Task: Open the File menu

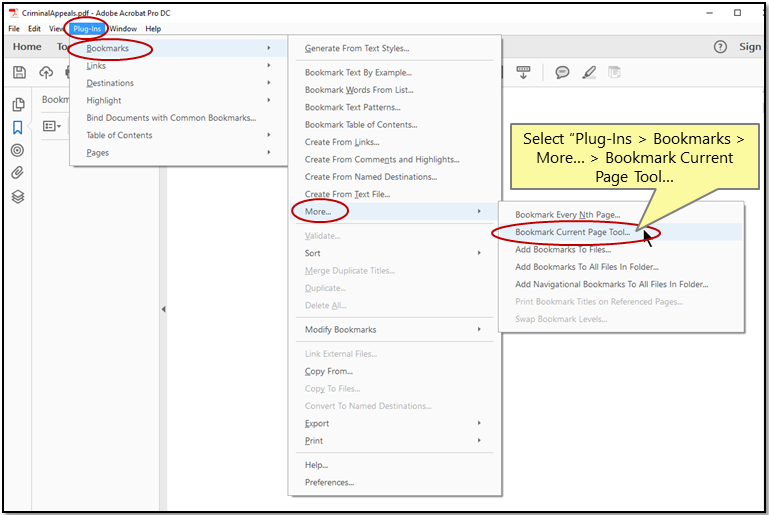Action: point(14,29)
